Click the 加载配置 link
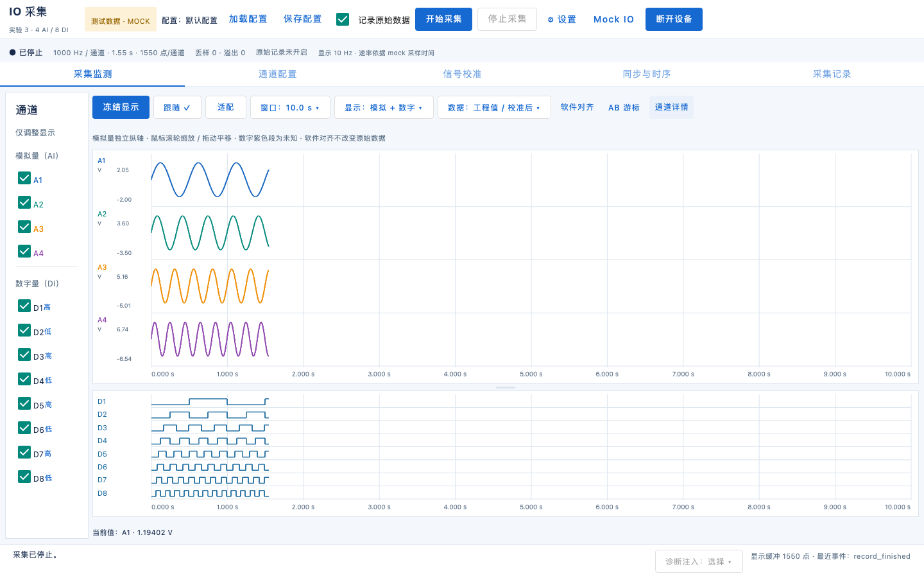924x578 pixels. [x=248, y=19]
